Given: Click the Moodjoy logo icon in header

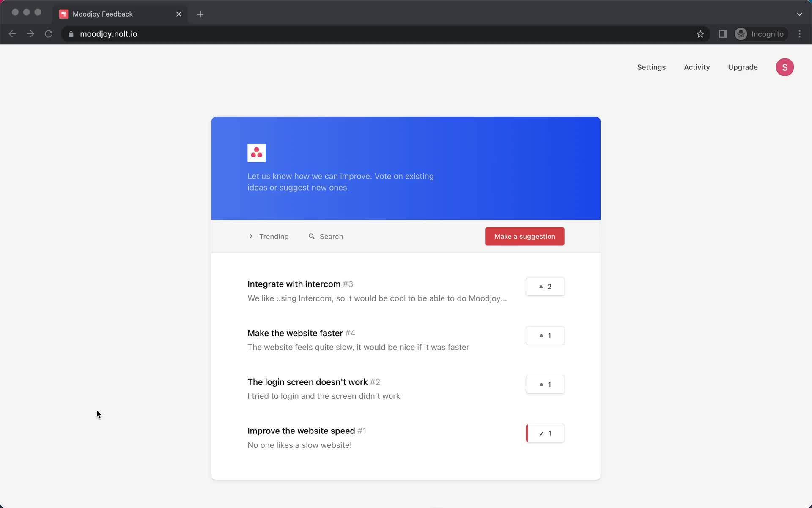Looking at the screenshot, I should (256, 153).
